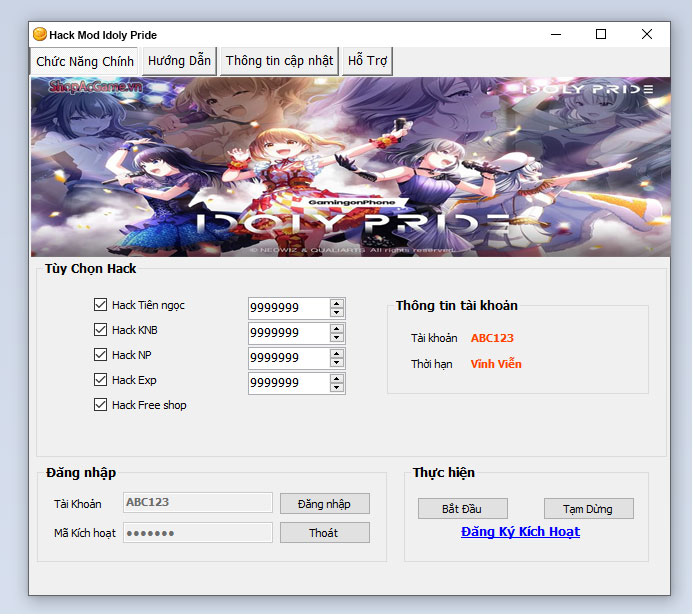Decrease the Hack Tiên ngọc value with down arrow
This screenshot has height=616, width=693.
[x=337, y=312]
